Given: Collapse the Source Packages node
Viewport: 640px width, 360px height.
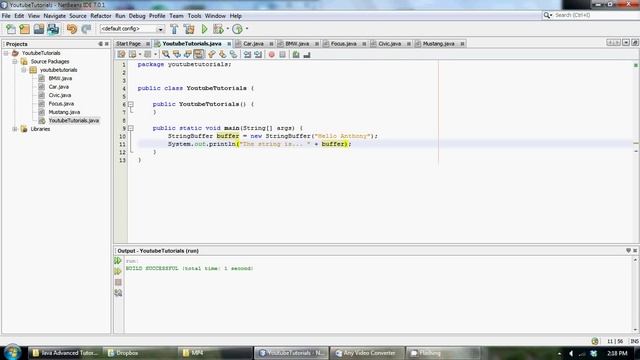Looking at the screenshot, I should click(x=15, y=62).
